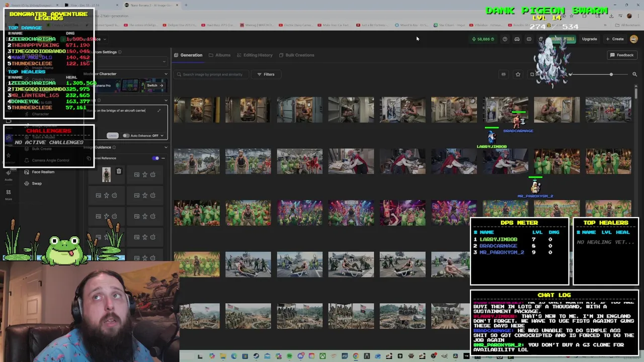Toggle the Omni Reference switch
Viewport: 644px width, 362px height.
(x=156, y=158)
